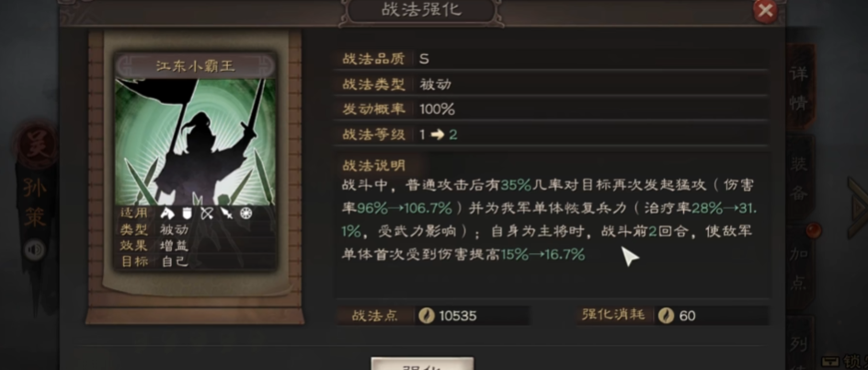
Task: Select the 列 tab at bottom right
Action: tap(799, 343)
